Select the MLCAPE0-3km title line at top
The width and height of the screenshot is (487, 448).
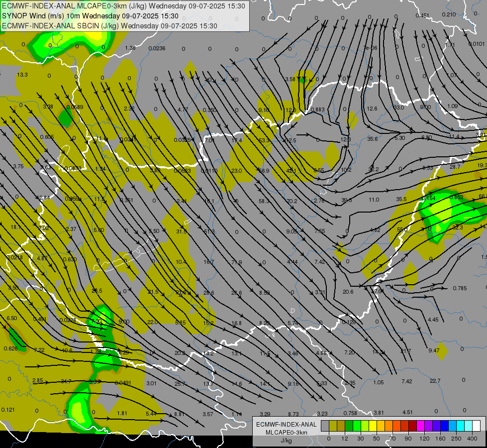tap(123, 6)
